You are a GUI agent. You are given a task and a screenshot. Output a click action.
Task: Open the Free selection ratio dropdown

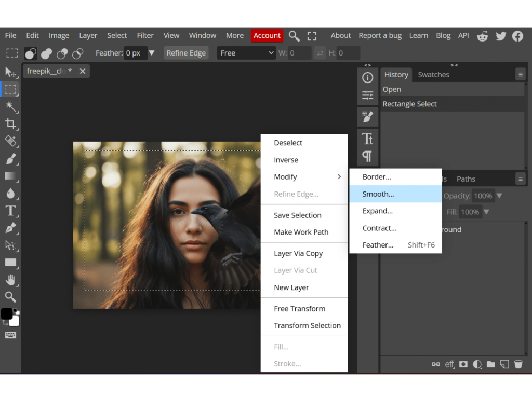tap(246, 53)
